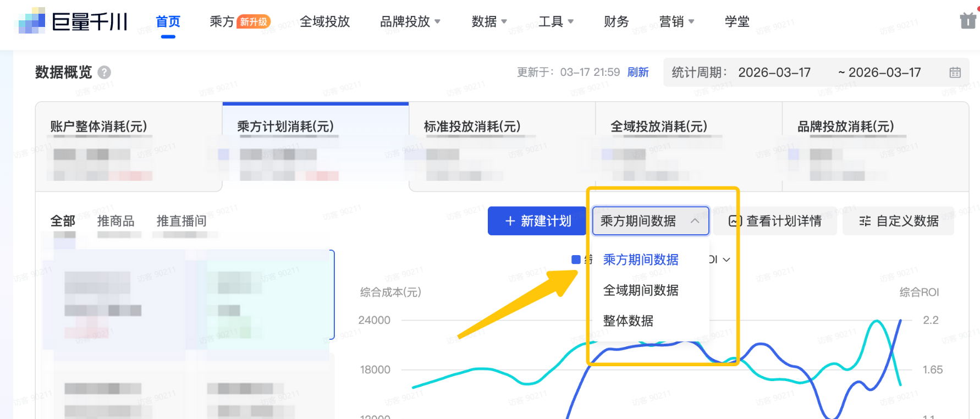Click the 综合成本(元) axis label
980x419 pixels.
(390, 292)
